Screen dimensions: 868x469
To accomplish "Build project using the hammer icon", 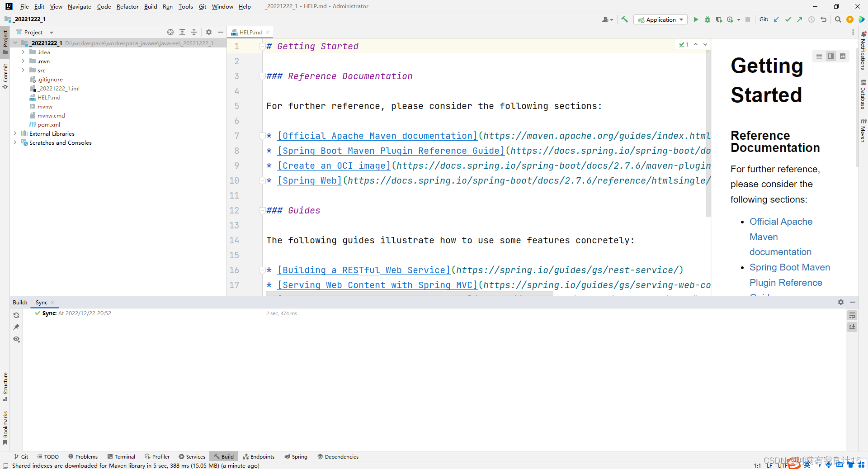I will pyautogui.click(x=625, y=19).
